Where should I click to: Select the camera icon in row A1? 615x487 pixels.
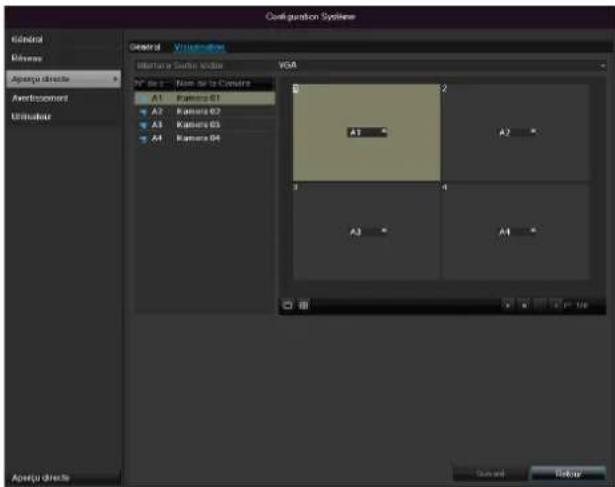[x=144, y=98]
